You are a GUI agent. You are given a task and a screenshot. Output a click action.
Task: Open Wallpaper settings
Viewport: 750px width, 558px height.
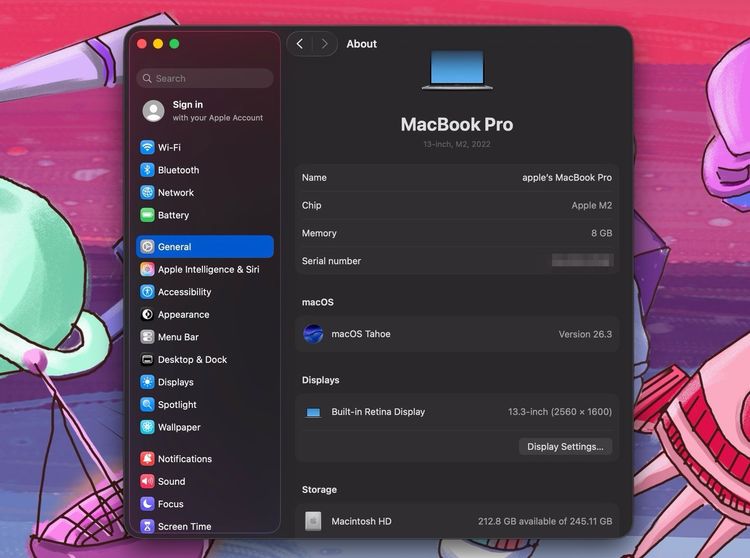pyautogui.click(x=205, y=427)
